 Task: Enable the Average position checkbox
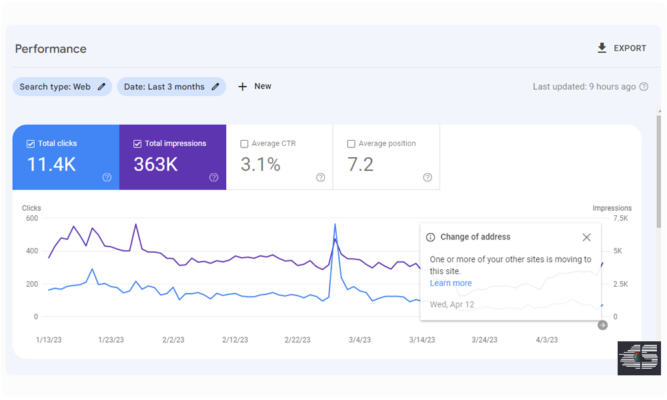pyautogui.click(x=351, y=144)
